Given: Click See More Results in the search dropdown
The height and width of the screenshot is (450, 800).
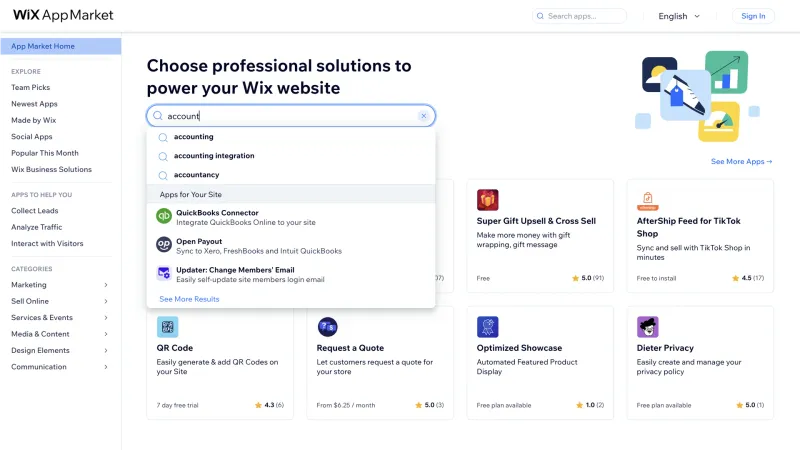Looking at the screenshot, I should coord(189,299).
